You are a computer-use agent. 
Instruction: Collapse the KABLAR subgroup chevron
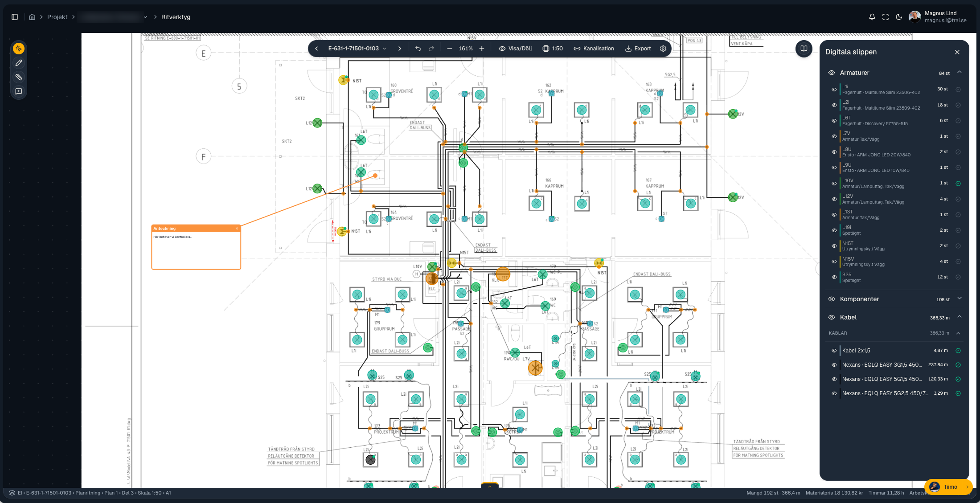click(x=958, y=333)
